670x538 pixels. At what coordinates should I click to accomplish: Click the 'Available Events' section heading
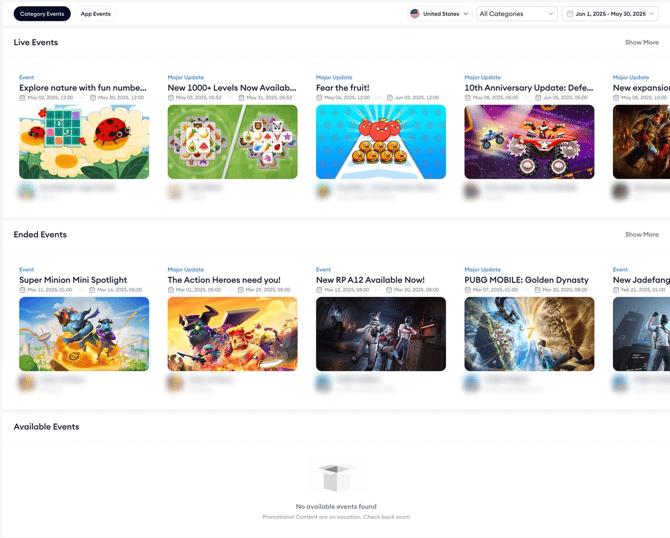(46, 427)
